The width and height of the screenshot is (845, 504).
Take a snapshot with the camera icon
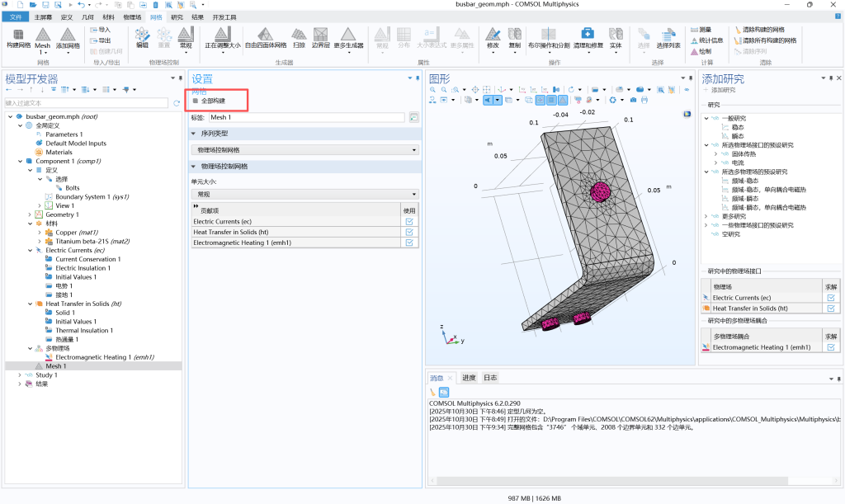click(x=633, y=100)
